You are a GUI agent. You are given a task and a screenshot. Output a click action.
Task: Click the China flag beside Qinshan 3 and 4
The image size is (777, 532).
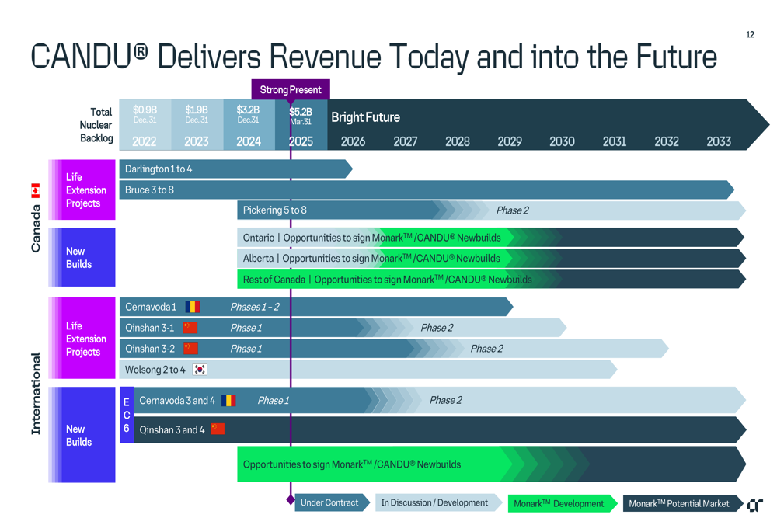pyautogui.click(x=218, y=429)
